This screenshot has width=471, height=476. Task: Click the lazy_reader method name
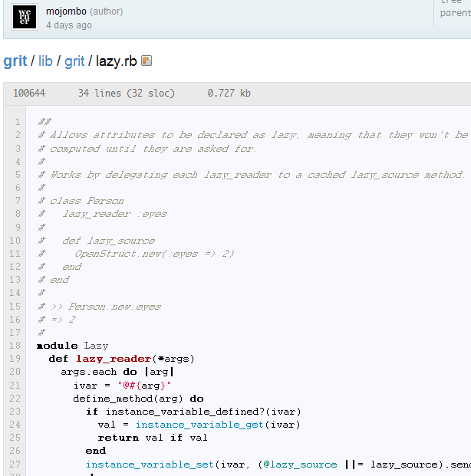(x=114, y=359)
